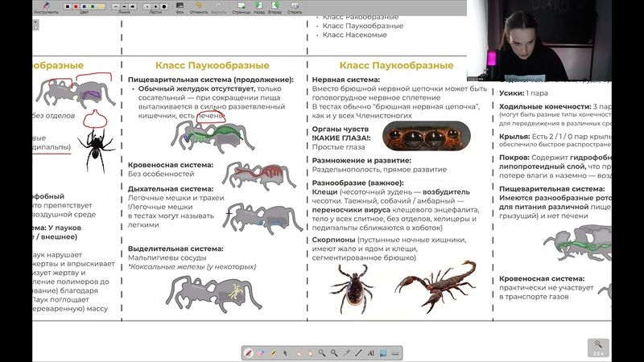This screenshot has height=362, width=644.
Task: Click the heading 'Выделительная система:'
Action: pos(175,249)
